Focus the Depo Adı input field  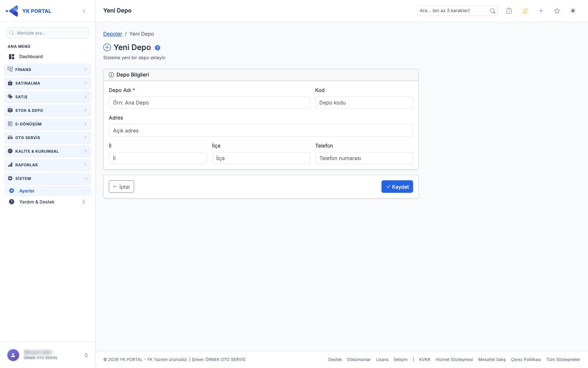pyautogui.click(x=209, y=103)
